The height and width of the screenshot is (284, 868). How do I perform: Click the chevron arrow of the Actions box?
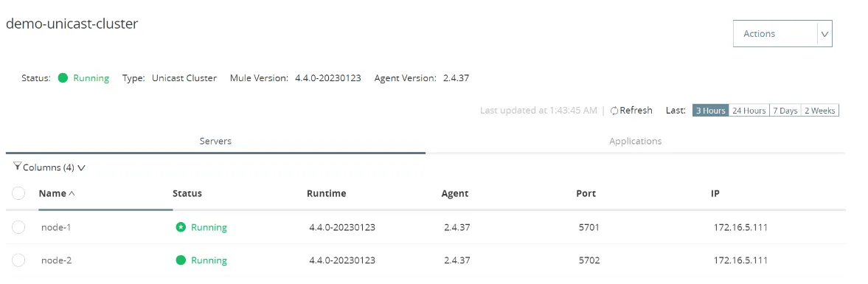(824, 34)
